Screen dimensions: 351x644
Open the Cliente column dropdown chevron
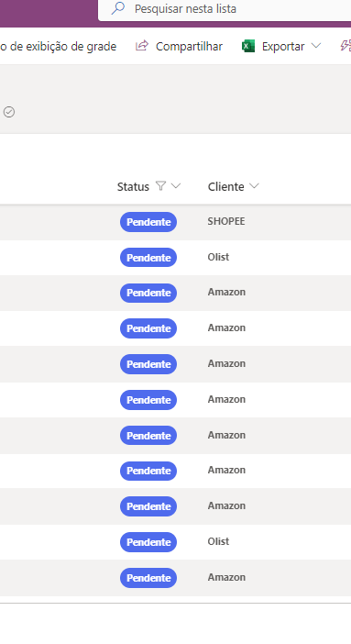[x=254, y=186]
